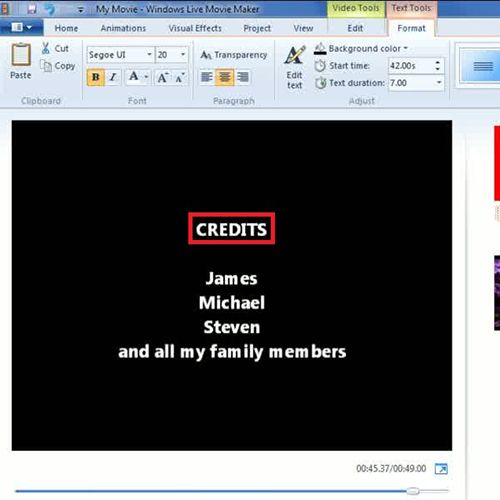Viewport: 500px width, 500px height.
Task: Open the Edit text tool
Action: [295, 67]
